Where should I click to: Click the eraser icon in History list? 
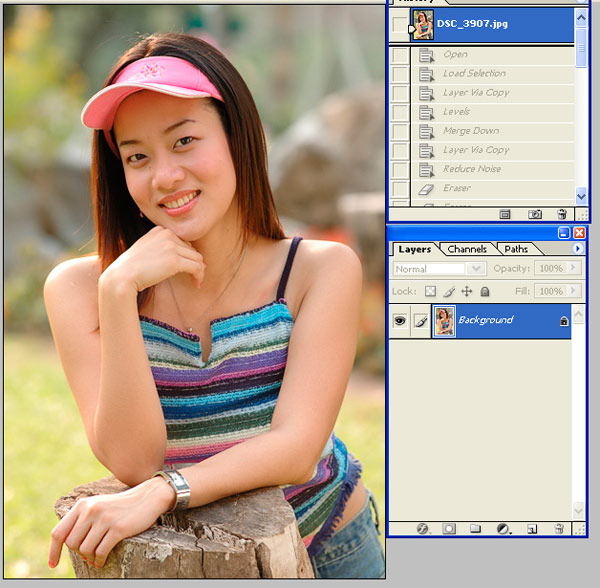426,189
